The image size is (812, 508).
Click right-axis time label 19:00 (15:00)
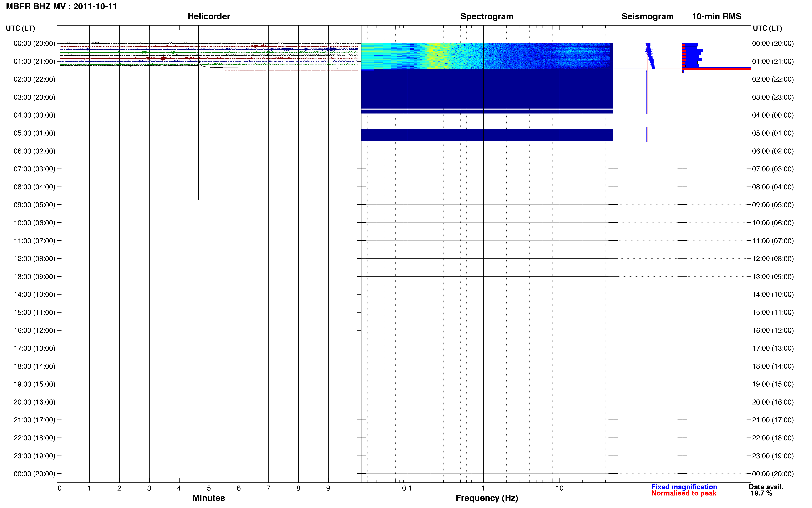pyautogui.click(x=773, y=384)
